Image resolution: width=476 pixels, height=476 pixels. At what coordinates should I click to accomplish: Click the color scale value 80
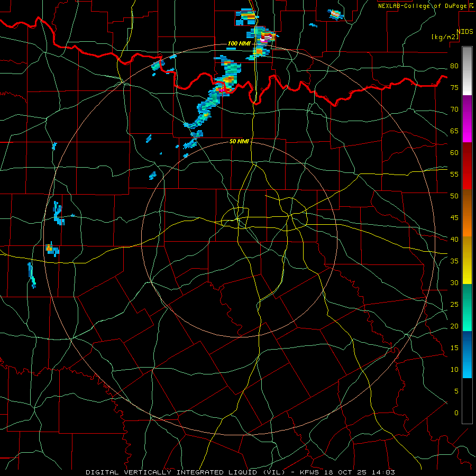[x=454, y=66]
